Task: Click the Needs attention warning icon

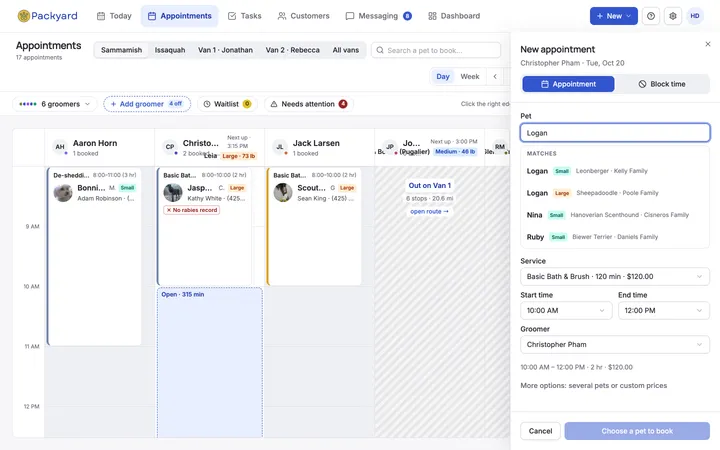Action: click(x=274, y=104)
